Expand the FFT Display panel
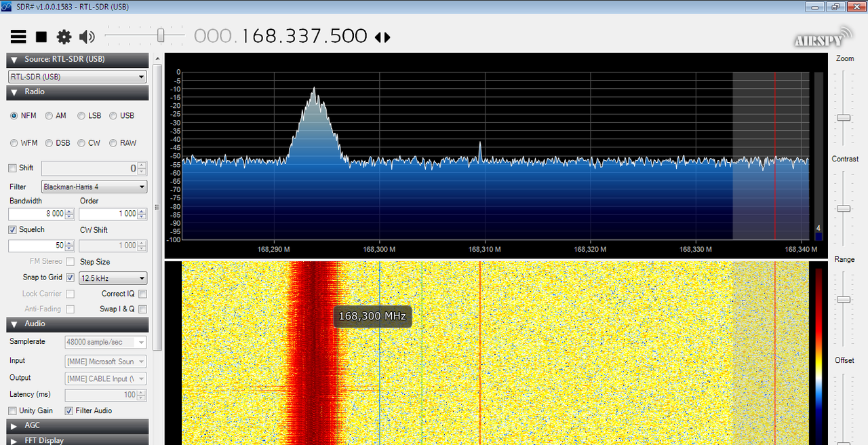The image size is (868, 445). 77,440
